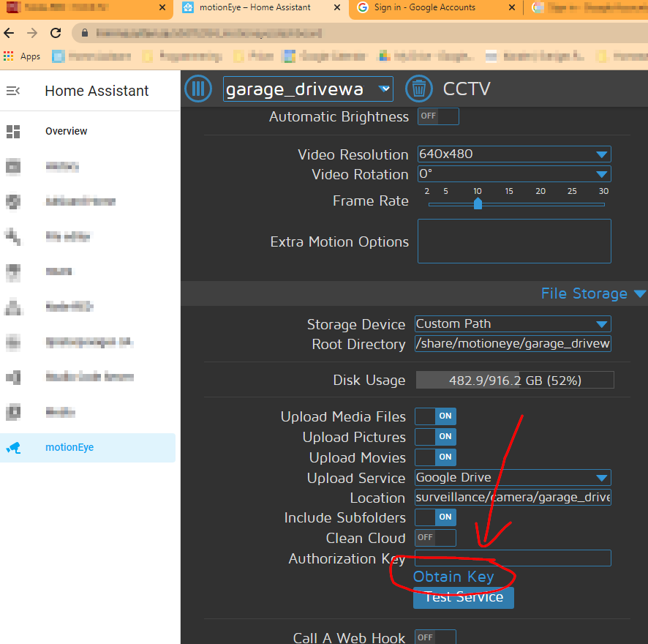This screenshot has height=644, width=648.
Task: Enable the Clean Cloud option
Action: (x=435, y=537)
